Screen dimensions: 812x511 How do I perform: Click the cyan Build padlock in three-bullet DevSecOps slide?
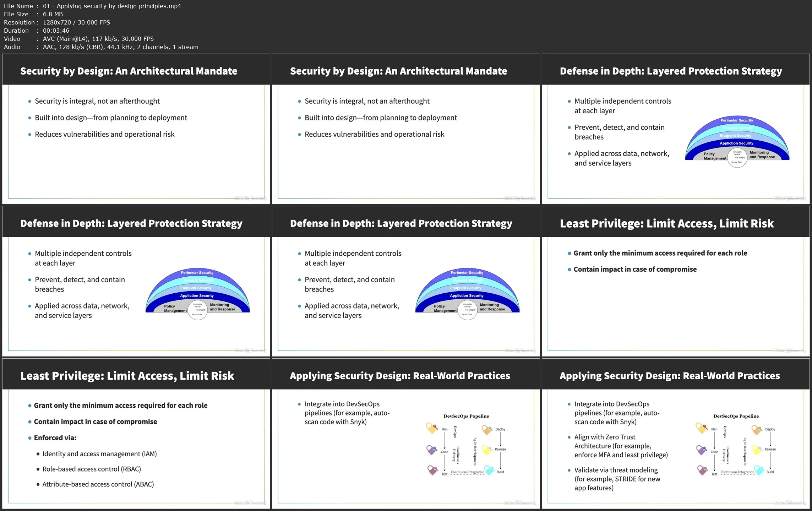coord(759,470)
